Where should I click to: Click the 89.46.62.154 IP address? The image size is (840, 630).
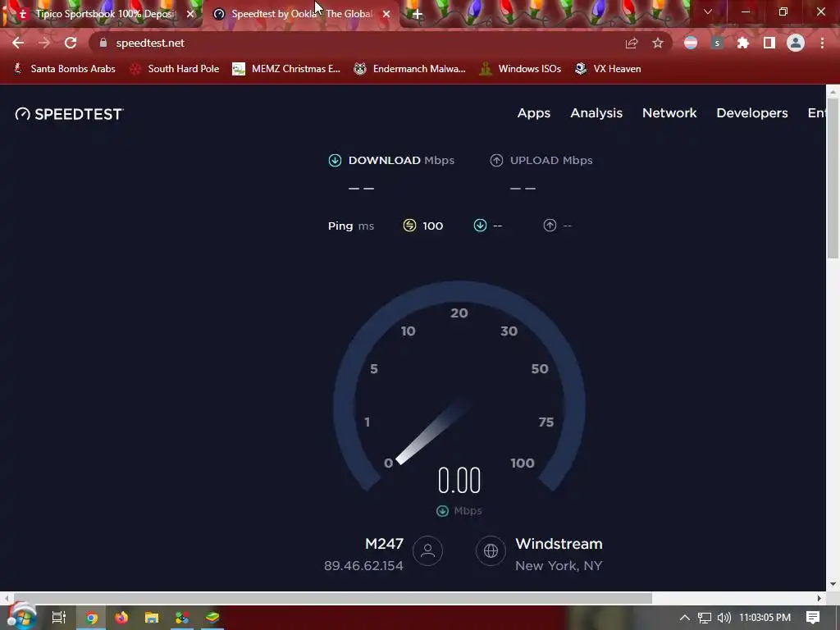(x=363, y=566)
